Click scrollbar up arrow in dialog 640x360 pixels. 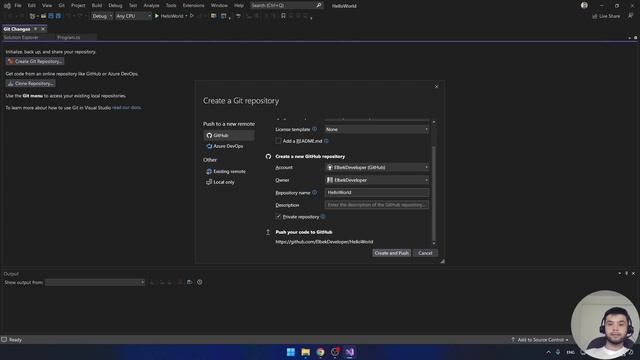(x=433, y=122)
